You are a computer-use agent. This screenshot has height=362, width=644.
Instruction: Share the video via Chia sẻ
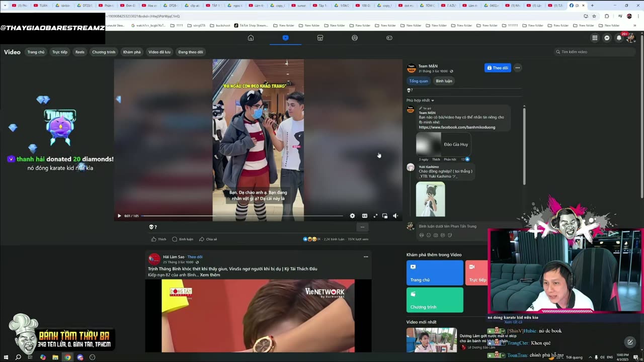(208, 239)
